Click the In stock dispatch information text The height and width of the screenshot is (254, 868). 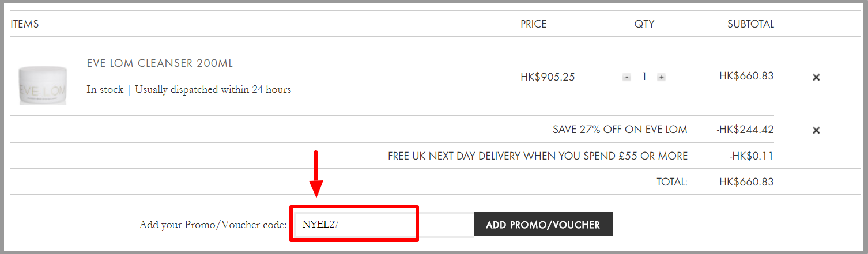click(x=189, y=90)
